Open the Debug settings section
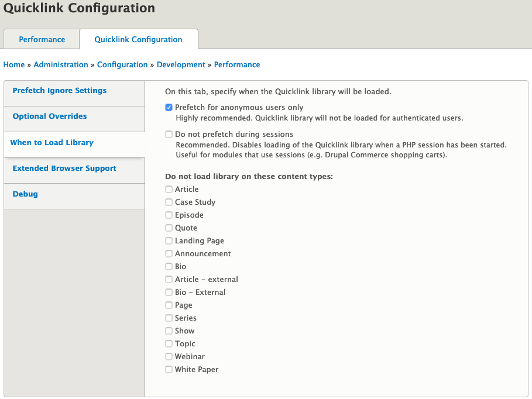This screenshot has height=399, width=532. 25,194
